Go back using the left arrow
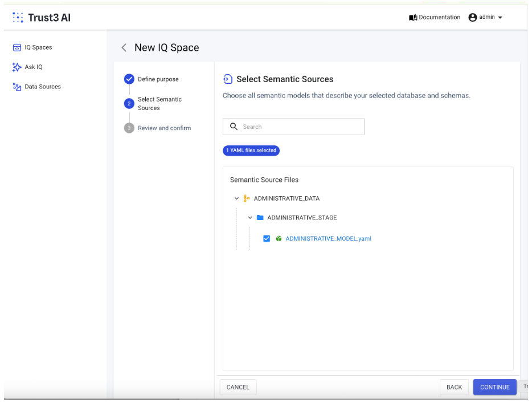Viewport: 532px width, 402px height. click(x=124, y=48)
